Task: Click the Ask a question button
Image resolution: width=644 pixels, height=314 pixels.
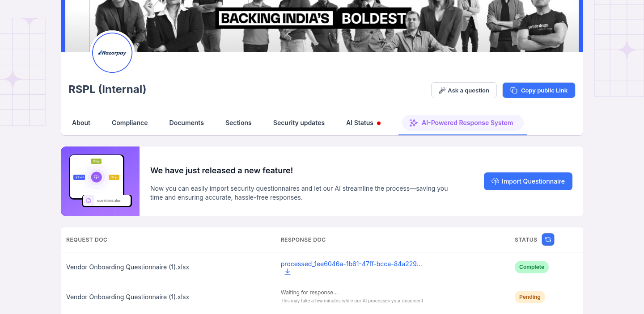Action: (x=464, y=90)
